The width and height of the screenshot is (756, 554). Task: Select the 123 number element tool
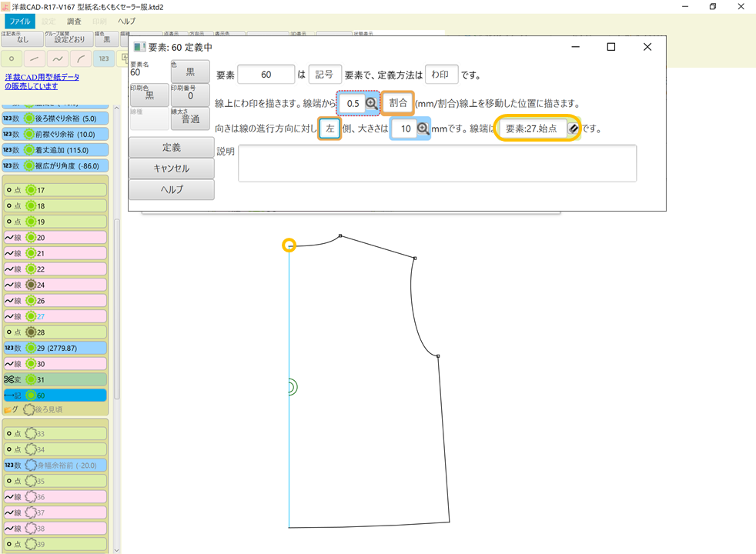click(x=103, y=58)
